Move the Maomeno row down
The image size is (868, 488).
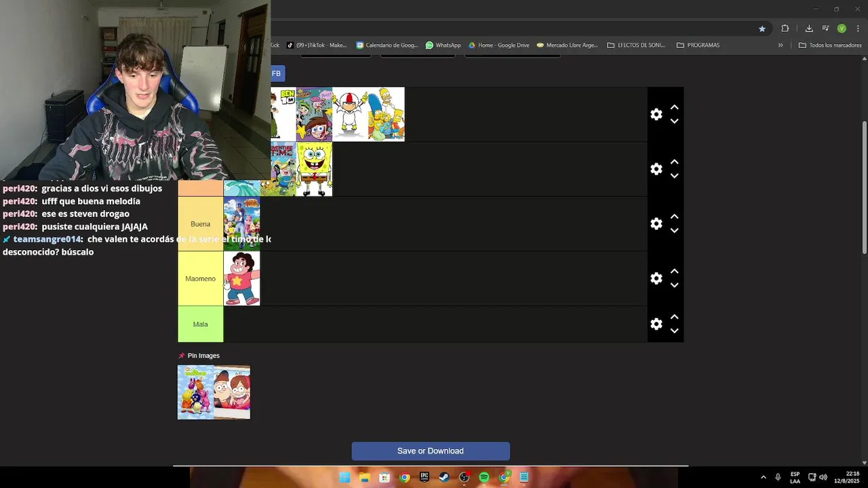coord(675,285)
